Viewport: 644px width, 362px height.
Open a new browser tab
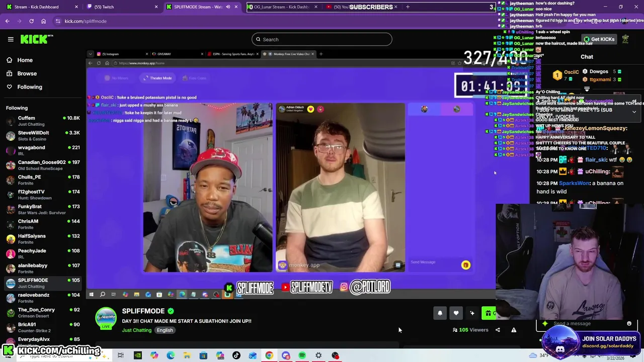coord(408,7)
